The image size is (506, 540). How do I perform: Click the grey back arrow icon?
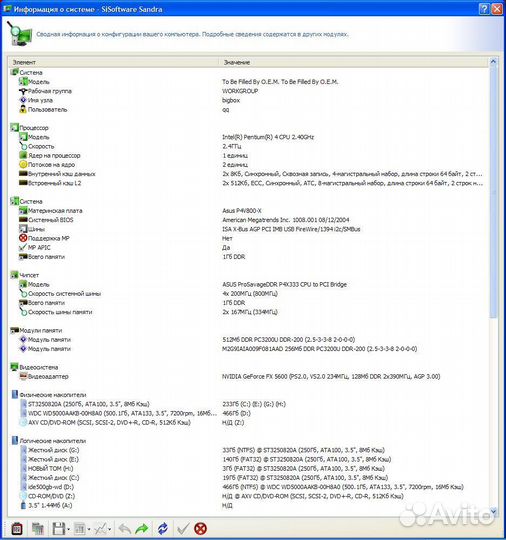point(124,528)
